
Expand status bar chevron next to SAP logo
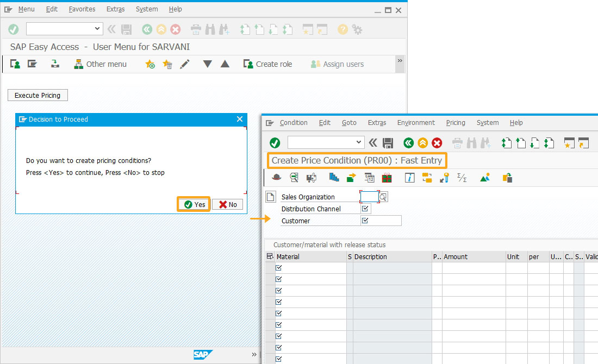(254, 354)
